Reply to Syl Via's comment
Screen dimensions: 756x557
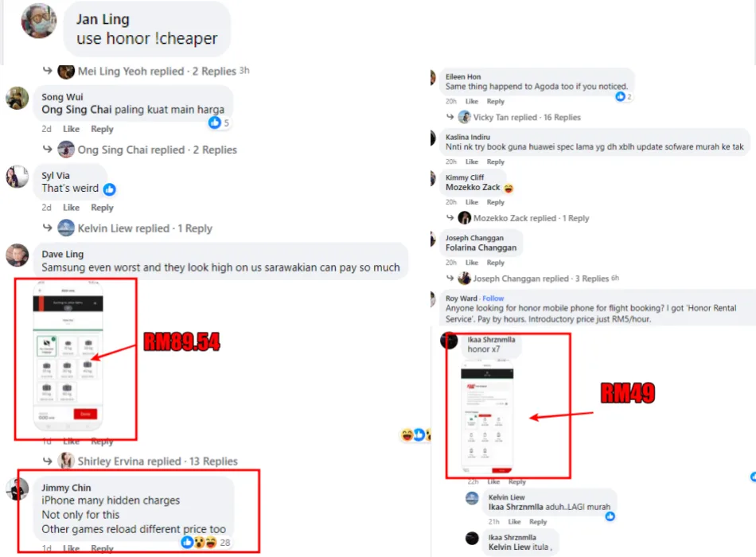pos(102,208)
